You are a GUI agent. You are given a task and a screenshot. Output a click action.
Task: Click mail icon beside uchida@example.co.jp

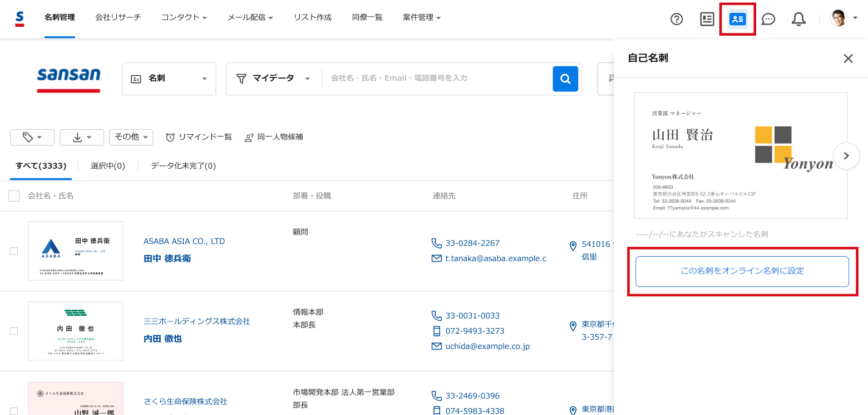[x=437, y=346]
